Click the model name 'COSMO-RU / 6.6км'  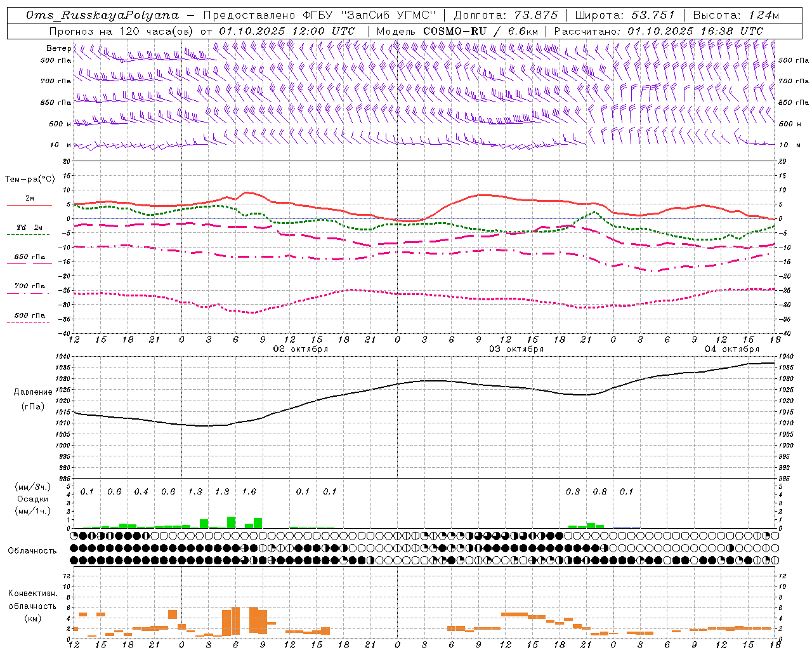(x=480, y=31)
